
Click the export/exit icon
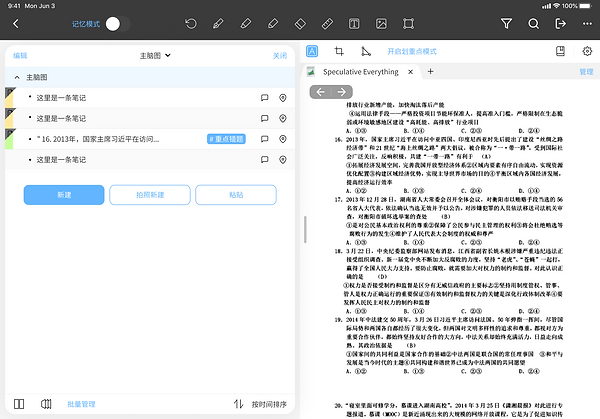pyautogui.click(x=560, y=24)
